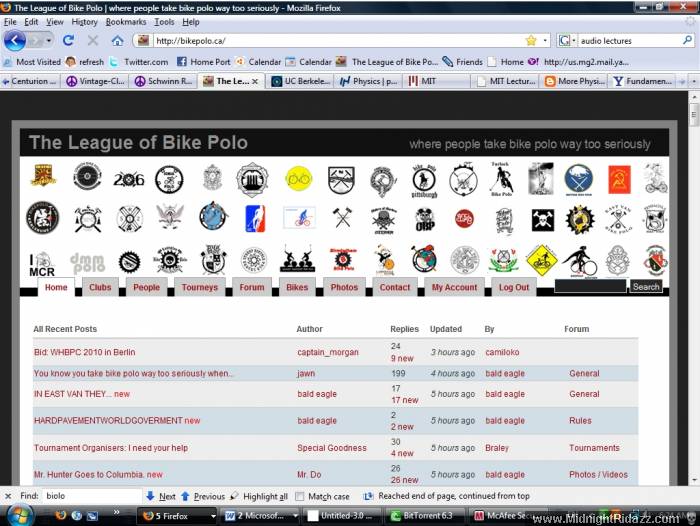Click the red circle club logo

coord(464,219)
